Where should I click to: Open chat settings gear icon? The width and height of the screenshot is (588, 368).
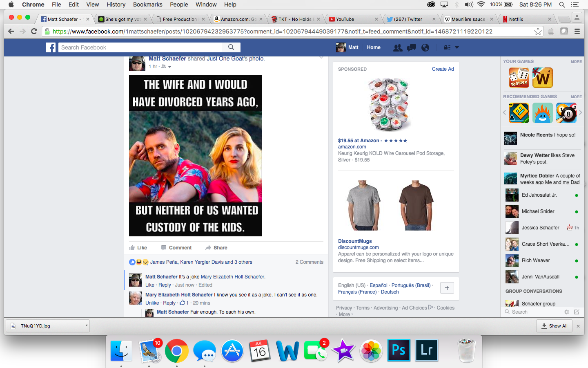(567, 312)
